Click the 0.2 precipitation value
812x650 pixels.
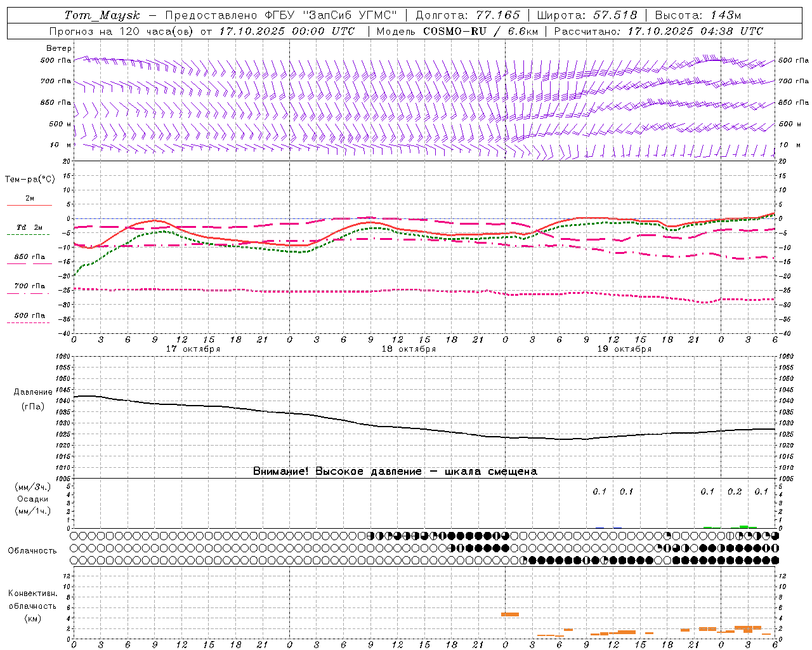[x=735, y=491]
